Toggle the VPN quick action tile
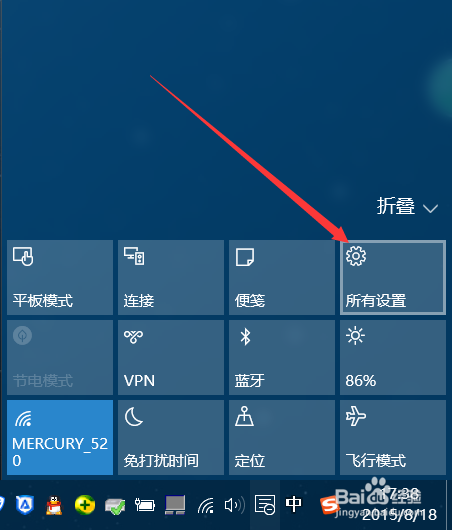This screenshot has width=452, height=530. pos(171,357)
